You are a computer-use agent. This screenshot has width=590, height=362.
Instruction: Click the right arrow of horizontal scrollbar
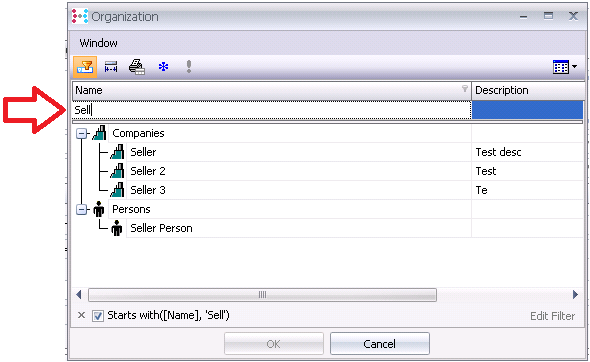coord(575,294)
